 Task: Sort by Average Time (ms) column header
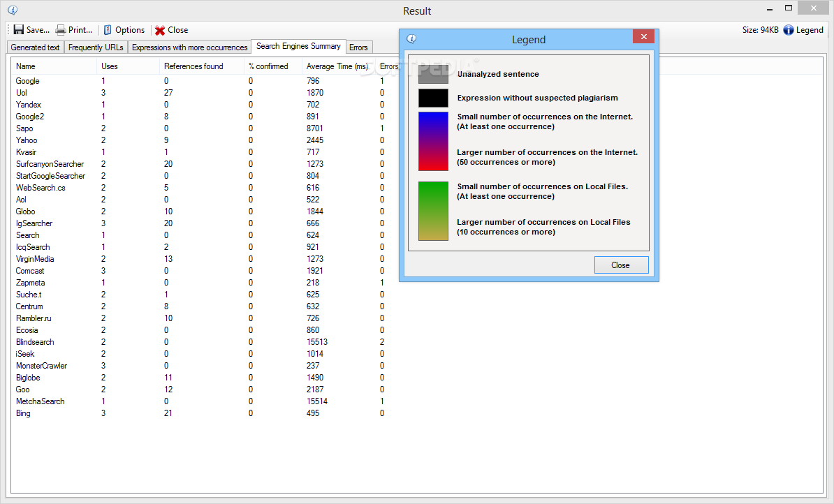pos(338,66)
